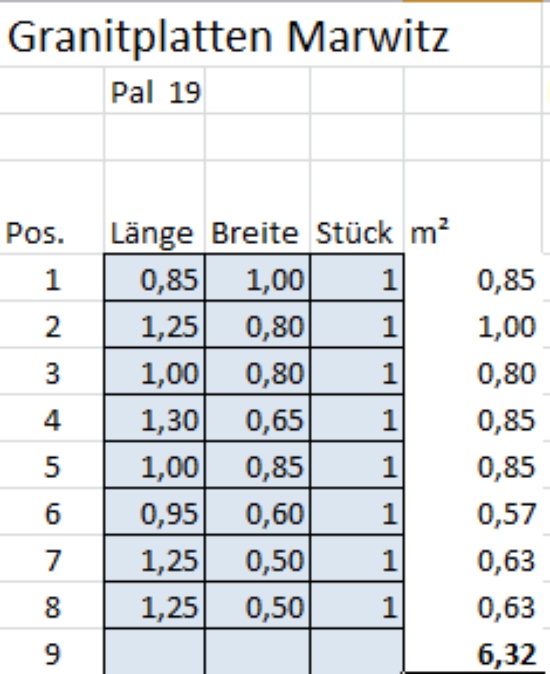Click Breite value 0,60 in position 6

click(x=257, y=512)
